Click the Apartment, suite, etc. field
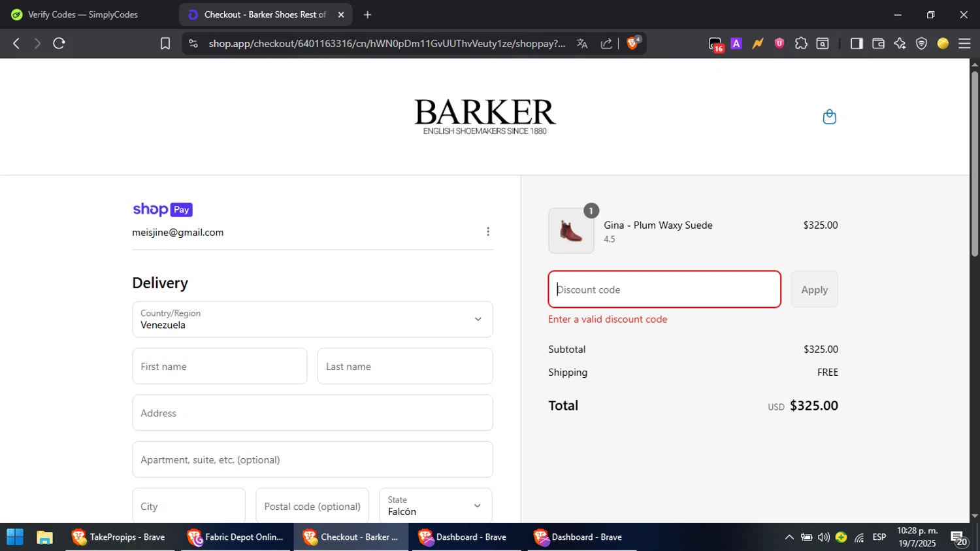The width and height of the screenshot is (980, 551). 312,459
